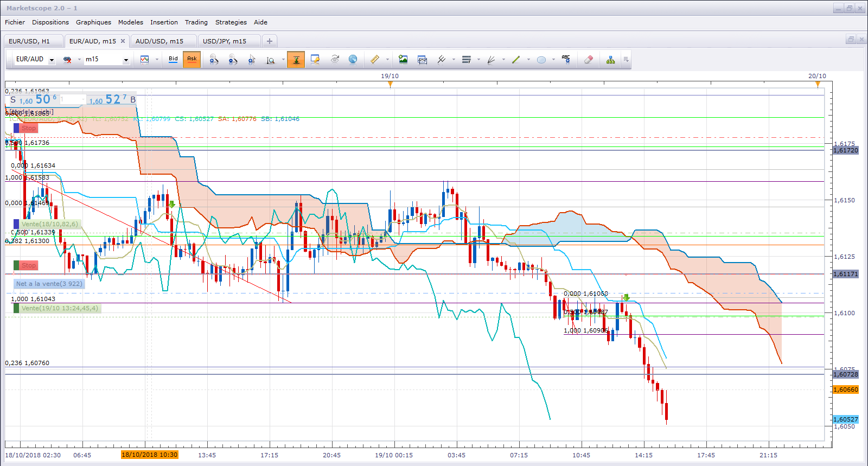This screenshot has height=466, width=868.
Task: Click the hierarchy tree icon in toolbar
Action: click(x=610, y=60)
